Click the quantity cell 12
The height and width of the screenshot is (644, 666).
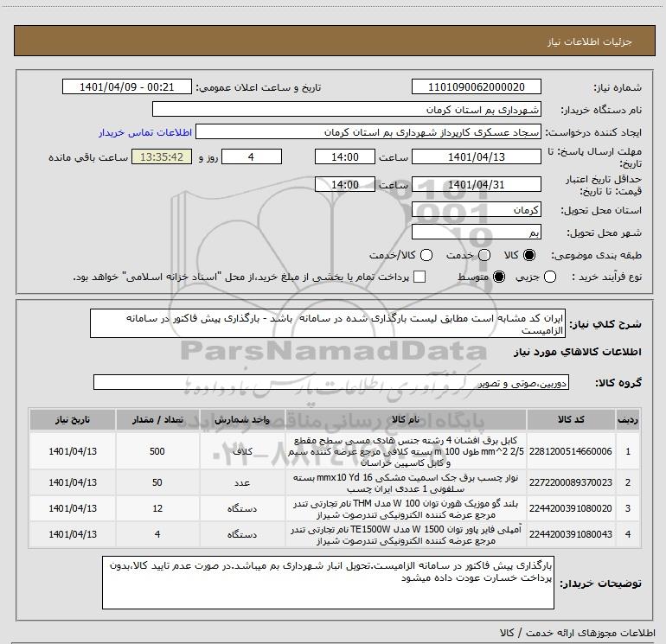(157, 508)
